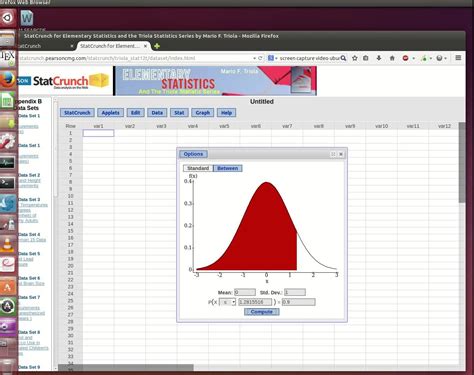Launch Firefox from the Ubuntu dock
Screen dimensions: 474x375
tap(7, 80)
